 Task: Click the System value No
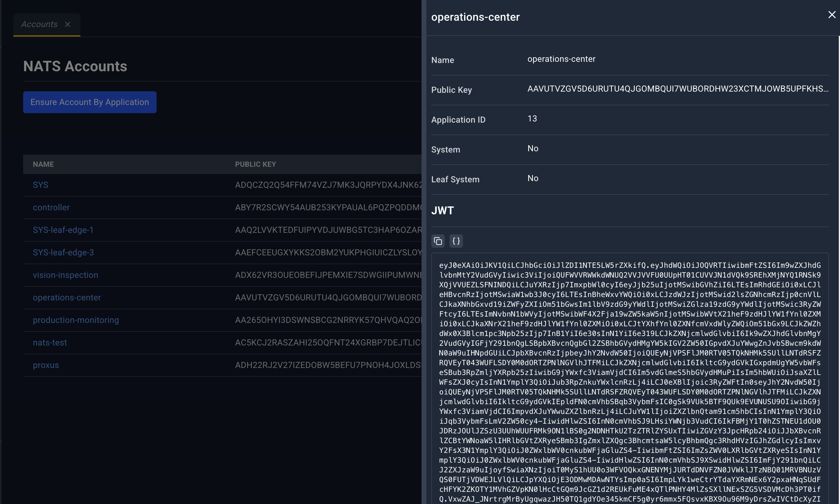coord(533,149)
